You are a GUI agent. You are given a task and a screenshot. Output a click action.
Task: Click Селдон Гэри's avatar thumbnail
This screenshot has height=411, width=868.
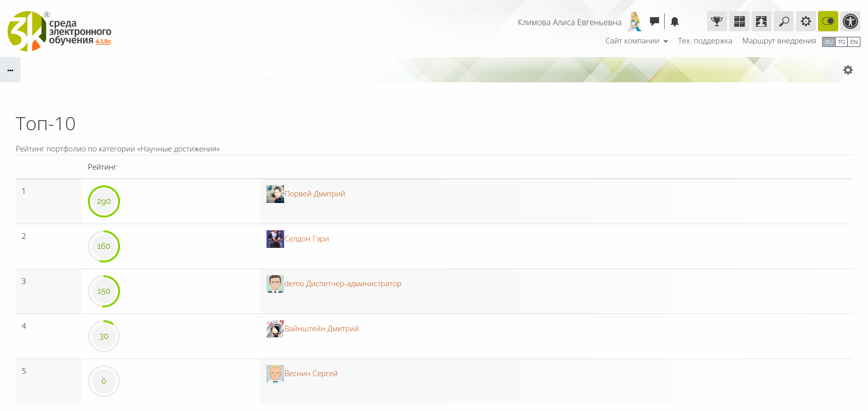pos(275,239)
